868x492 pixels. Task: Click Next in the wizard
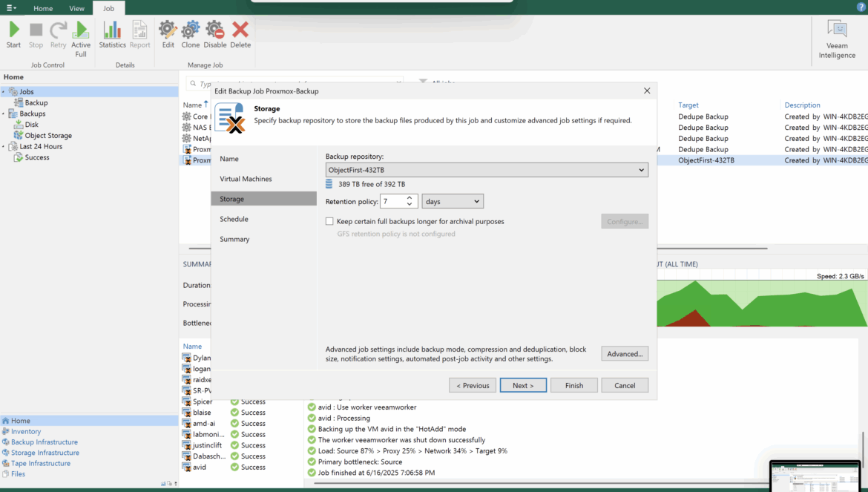pos(523,385)
